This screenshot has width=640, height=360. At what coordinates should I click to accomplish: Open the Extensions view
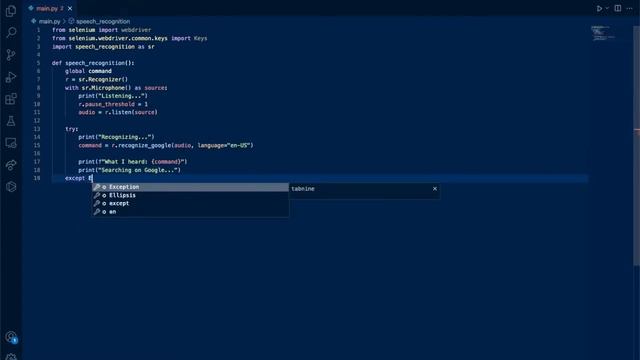click(11, 99)
